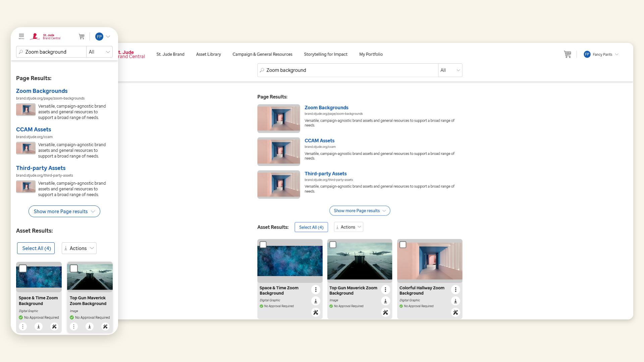
Task: Open three-dot menu on Colorful Hallway card
Action: 455,290
